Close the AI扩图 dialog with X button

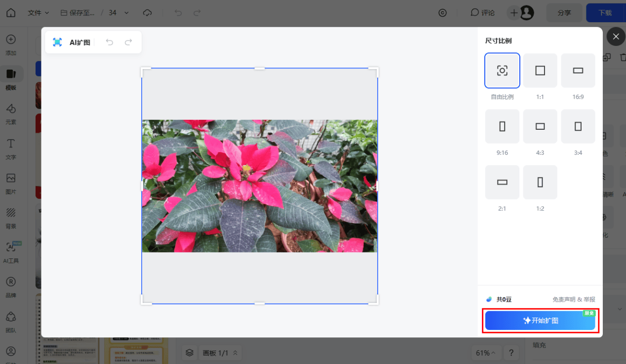(616, 36)
